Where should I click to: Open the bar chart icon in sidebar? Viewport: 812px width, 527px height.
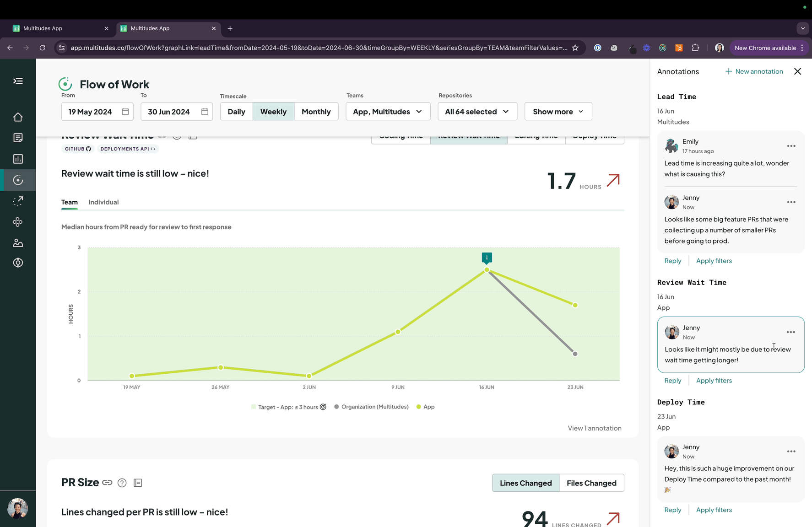18,159
